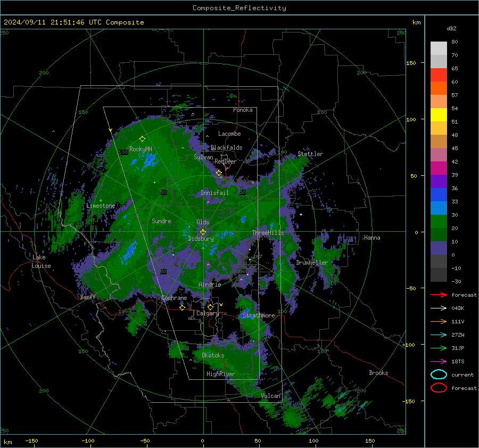Click the cyan current ellipse icon
The width and height of the screenshot is (479, 448).
[439, 374]
